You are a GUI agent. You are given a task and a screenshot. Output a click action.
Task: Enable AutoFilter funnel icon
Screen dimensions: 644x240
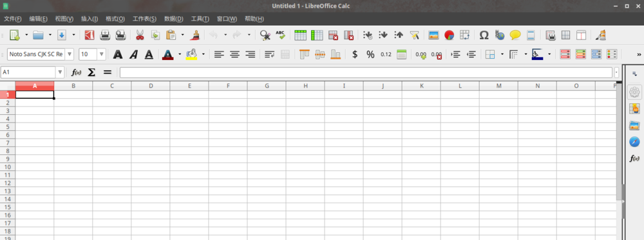(414, 35)
